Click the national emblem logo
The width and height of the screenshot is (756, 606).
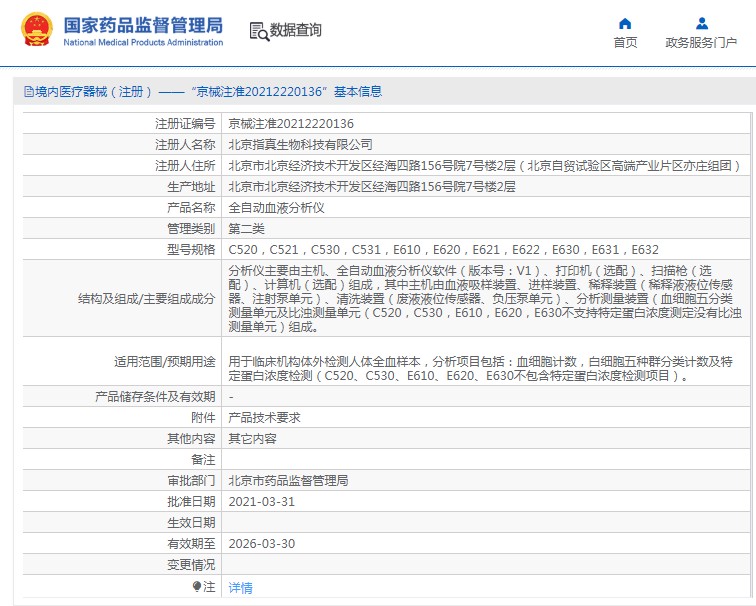34,30
